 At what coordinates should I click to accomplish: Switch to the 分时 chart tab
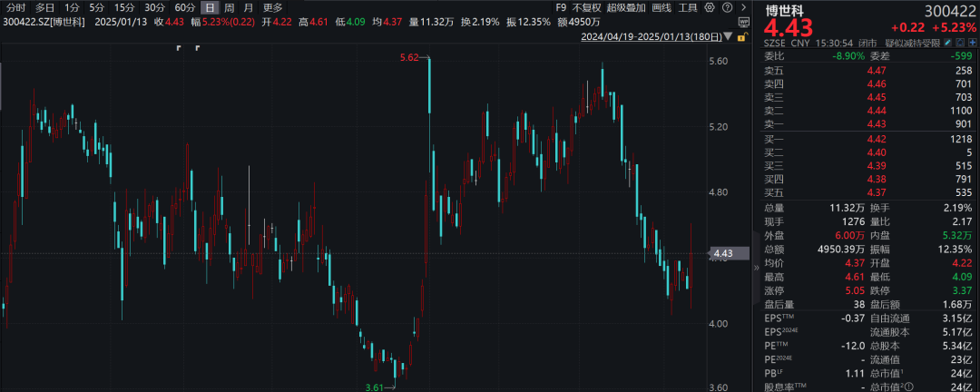pyautogui.click(x=16, y=7)
